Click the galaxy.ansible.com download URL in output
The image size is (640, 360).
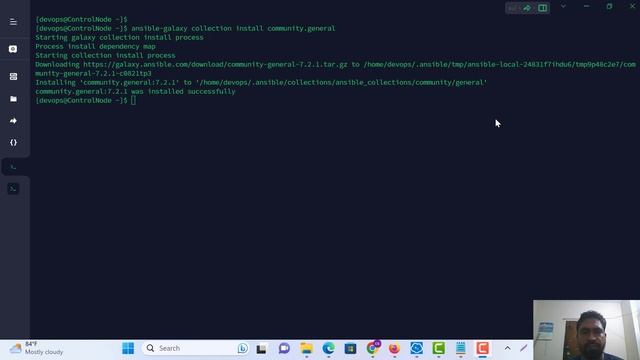[x=215, y=64]
